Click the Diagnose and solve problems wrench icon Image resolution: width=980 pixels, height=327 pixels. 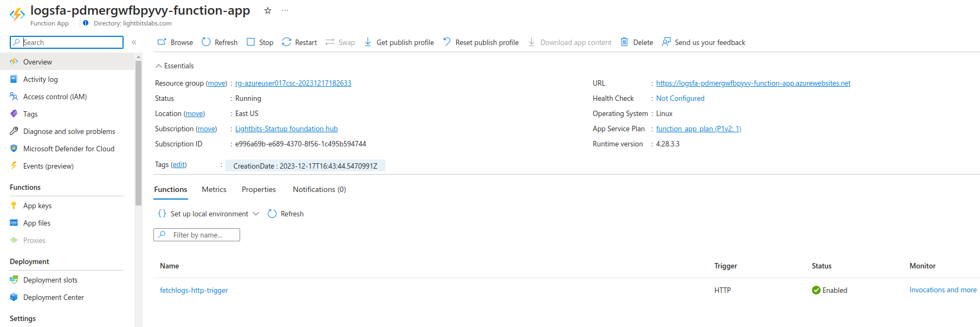(x=14, y=131)
